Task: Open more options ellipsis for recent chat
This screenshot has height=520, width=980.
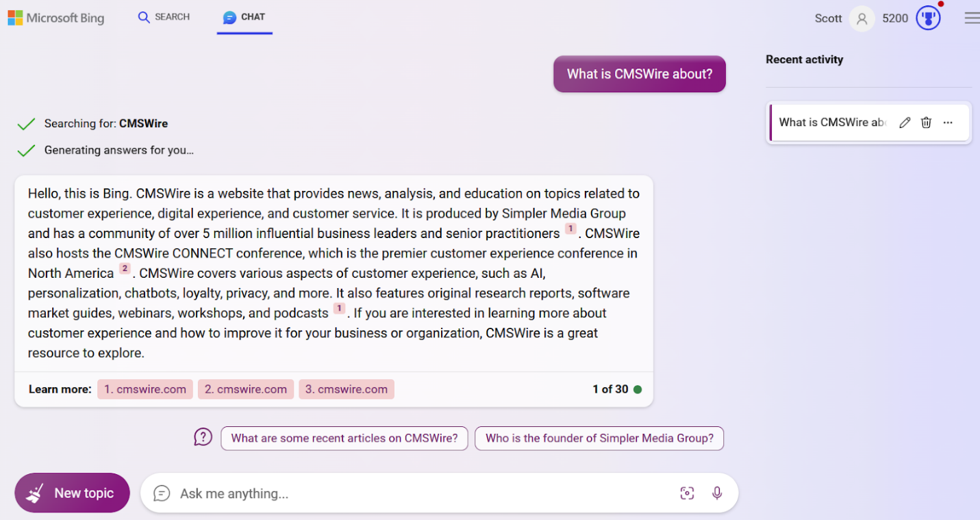Action: [x=948, y=122]
